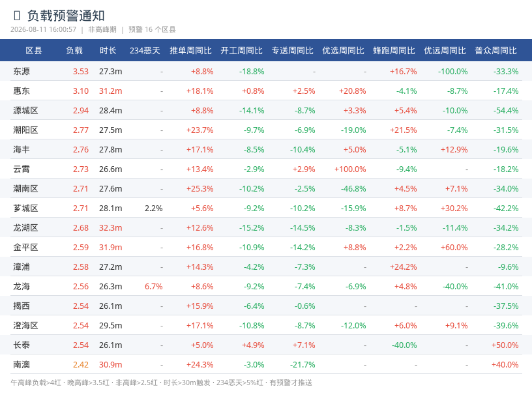The width and height of the screenshot is (532, 404).
Task: Click the duration 31.2m in 惠东 row
Action: coord(111,91)
